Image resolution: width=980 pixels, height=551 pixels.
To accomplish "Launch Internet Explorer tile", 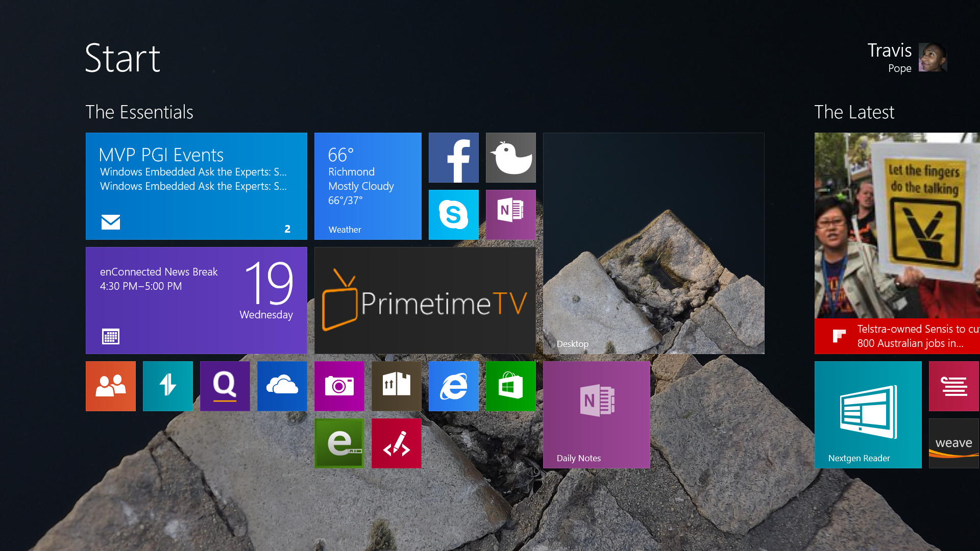I will (x=454, y=386).
